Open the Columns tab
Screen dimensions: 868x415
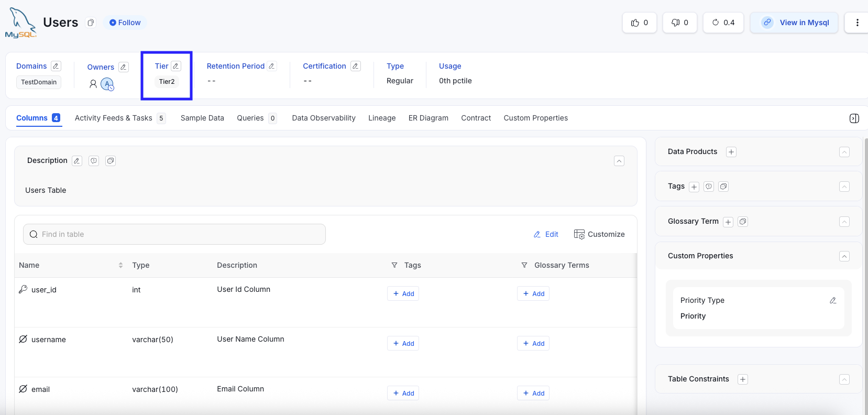[38, 118]
